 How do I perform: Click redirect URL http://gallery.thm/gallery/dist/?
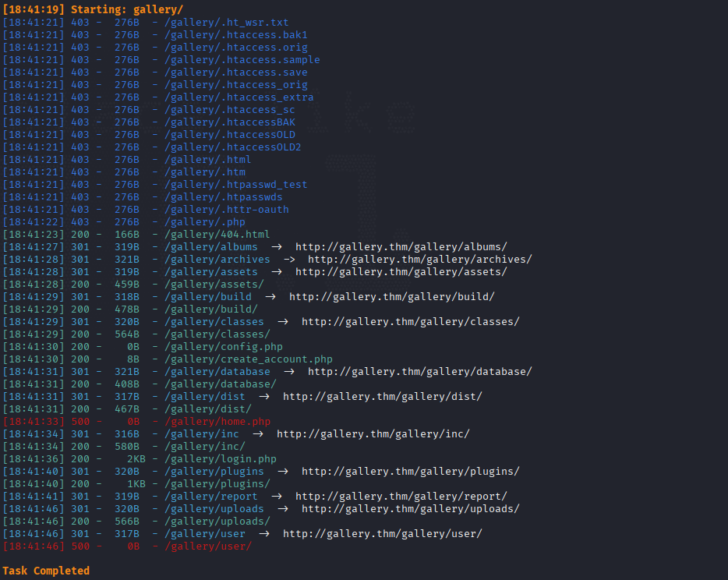383,397
